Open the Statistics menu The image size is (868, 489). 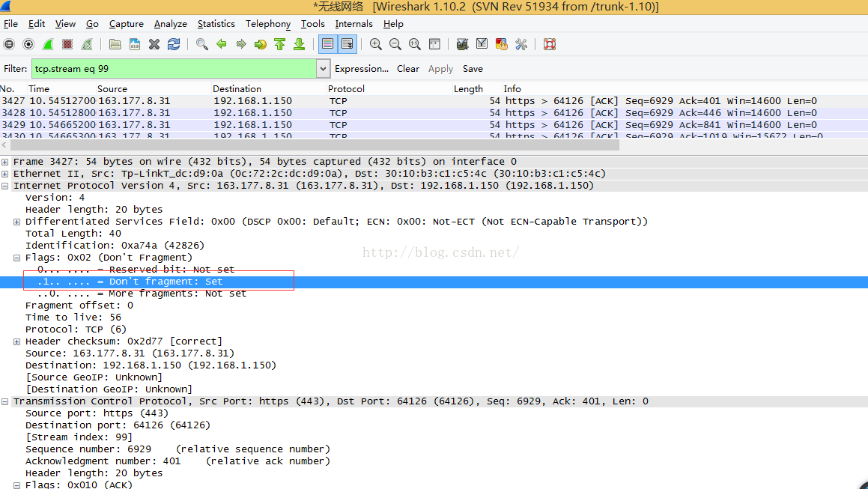(216, 23)
